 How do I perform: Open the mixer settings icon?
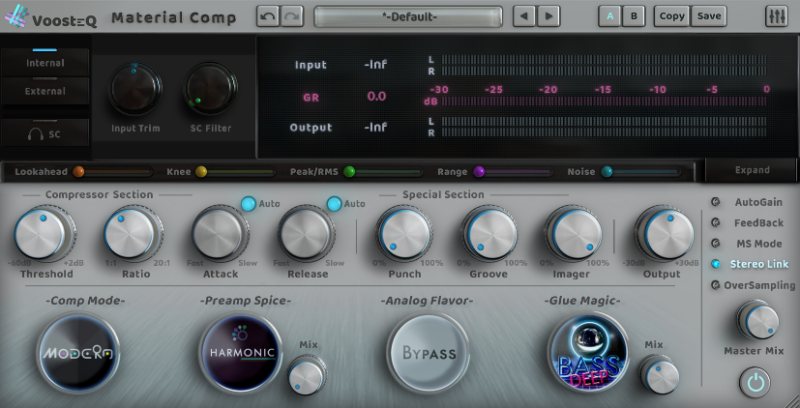pos(776,17)
